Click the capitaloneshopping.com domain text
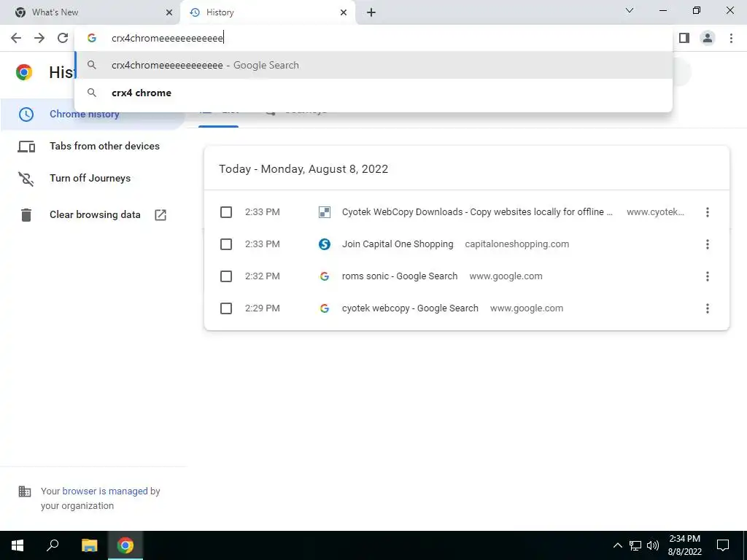 coord(517,244)
